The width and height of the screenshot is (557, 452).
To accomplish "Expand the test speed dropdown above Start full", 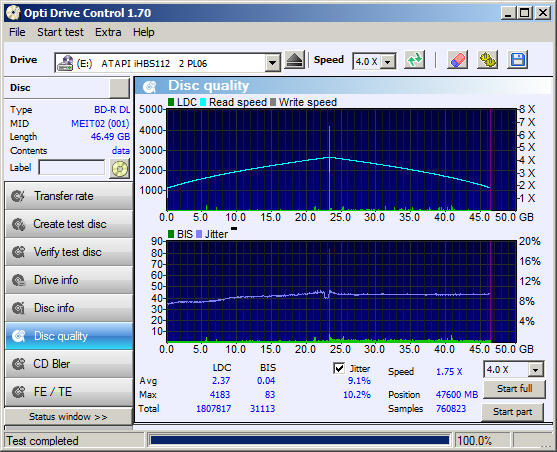I will [535, 370].
